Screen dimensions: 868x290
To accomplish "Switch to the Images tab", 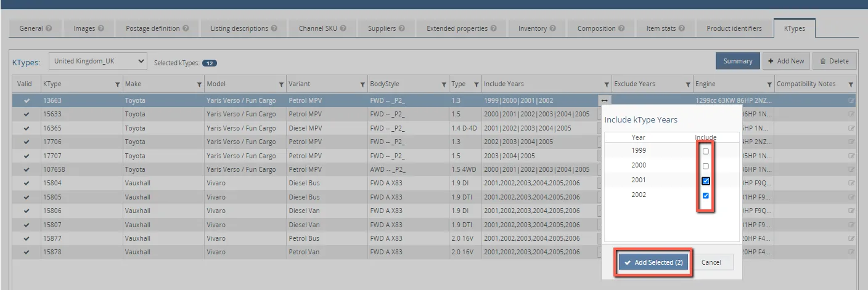I will point(89,28).
